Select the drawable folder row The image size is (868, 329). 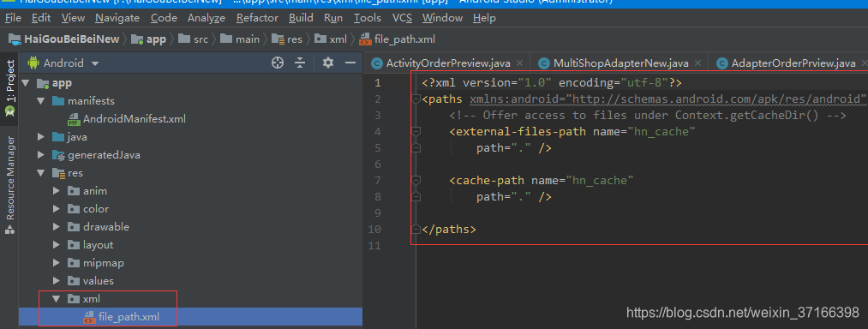(x=190, y=226)
